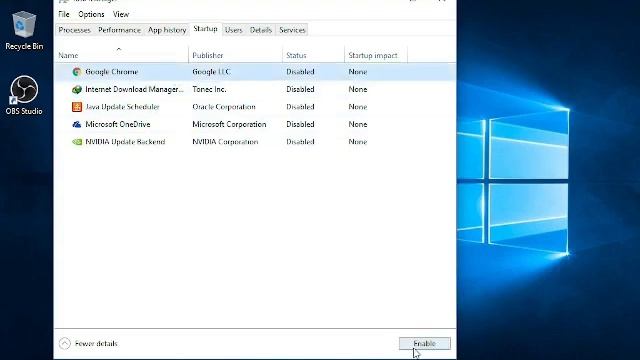Screen dimensions: 640x360
Task: Click the Microsoft Corporation publisher cell
Action: click(x=229, y=124)
